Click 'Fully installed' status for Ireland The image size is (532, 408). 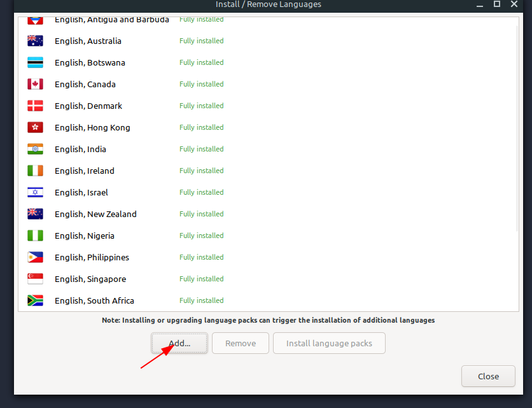pyautogui.click(x=202, y=171)
